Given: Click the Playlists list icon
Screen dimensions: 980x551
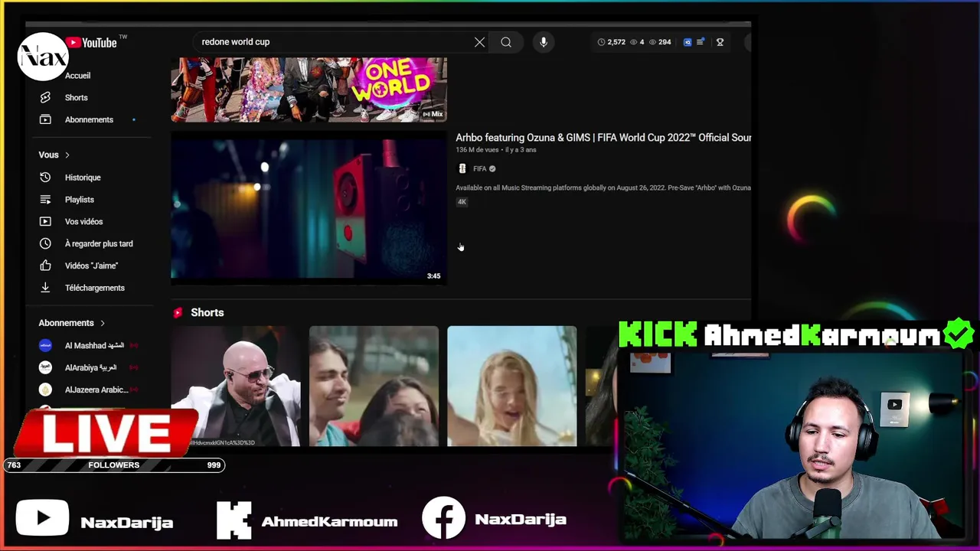Looking at the screenshot, I should (x=45, y=200).
